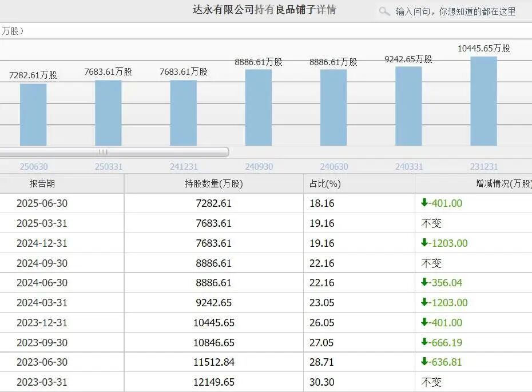Click the chart's horizontal scrollbar handle
532x392 pixels.
pyautogui.click(x=103, y=152)
